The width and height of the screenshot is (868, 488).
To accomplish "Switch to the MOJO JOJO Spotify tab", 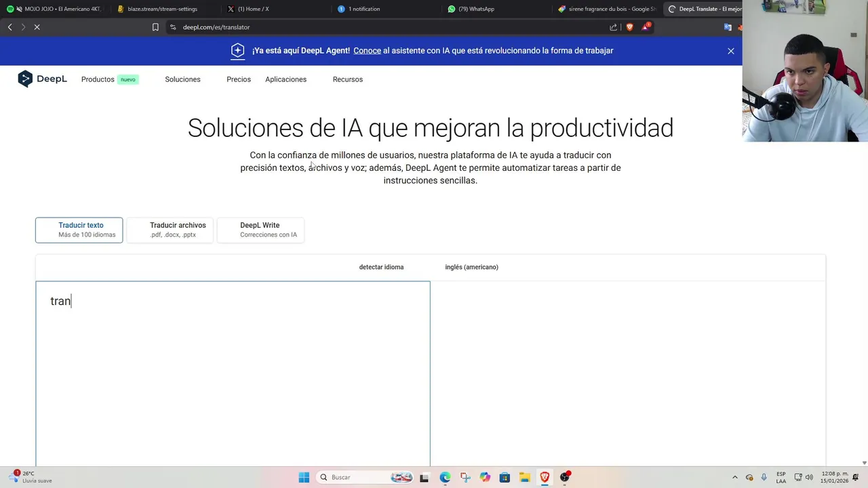I will click(x=54, y=9).
